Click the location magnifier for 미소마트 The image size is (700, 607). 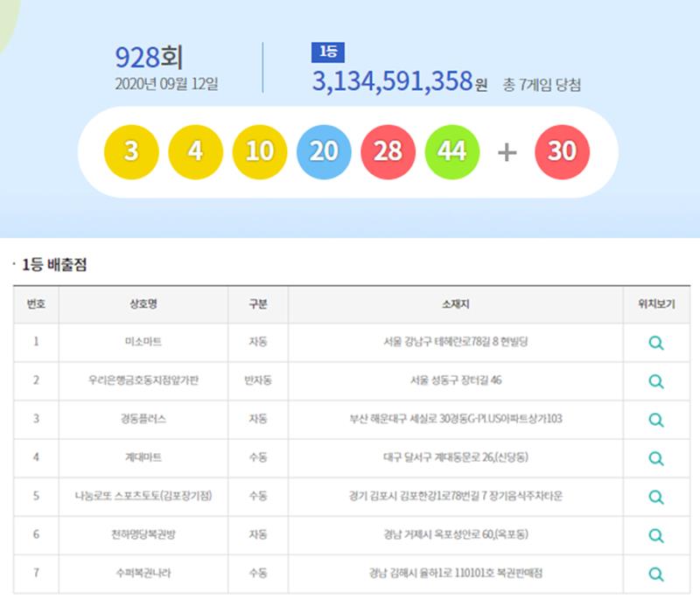pyautogui.click(x=655, y=343)
